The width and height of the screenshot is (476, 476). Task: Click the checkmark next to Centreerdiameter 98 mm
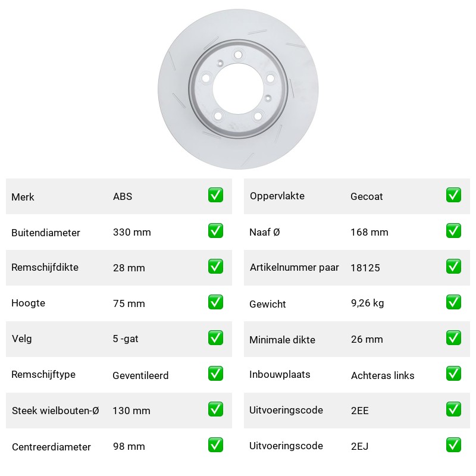215,444
